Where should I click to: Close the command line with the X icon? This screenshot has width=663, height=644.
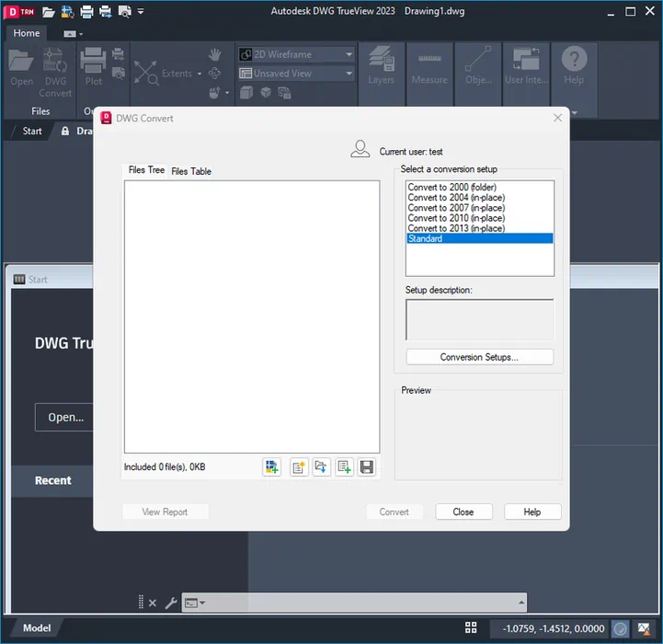[x=153, y=603]
